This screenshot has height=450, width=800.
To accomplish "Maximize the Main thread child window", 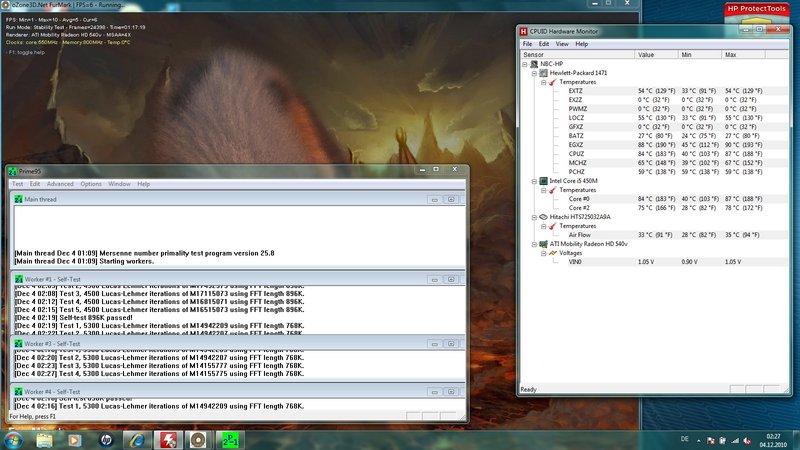I will (451, 199).
